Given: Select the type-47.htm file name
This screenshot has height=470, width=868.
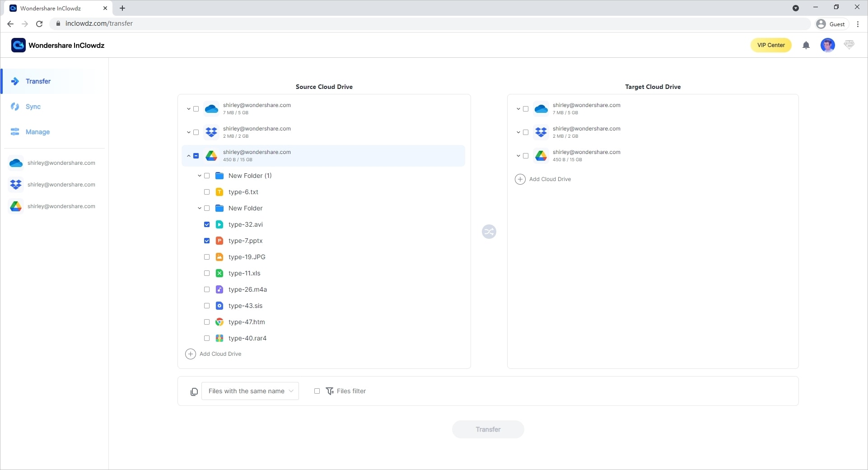Looking at the screenshot, I should [247, 322].
